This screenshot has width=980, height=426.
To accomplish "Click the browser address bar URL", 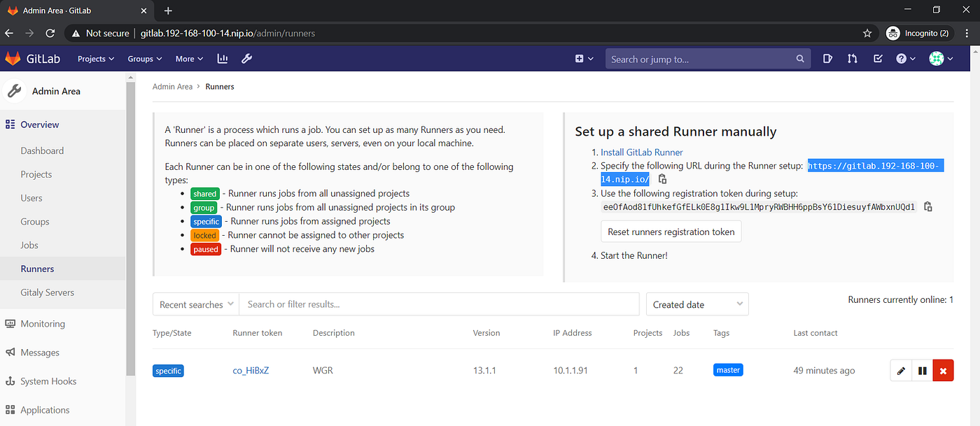I will tap(227, 33).
